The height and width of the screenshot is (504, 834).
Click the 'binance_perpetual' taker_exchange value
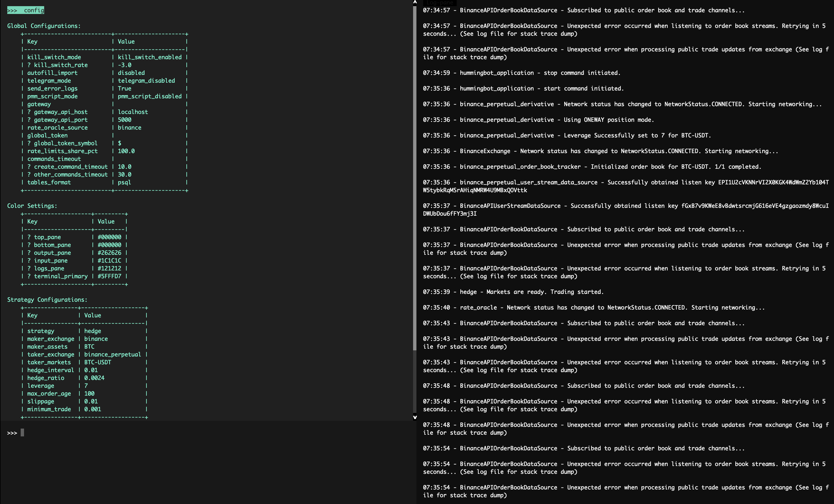(113, 354)
